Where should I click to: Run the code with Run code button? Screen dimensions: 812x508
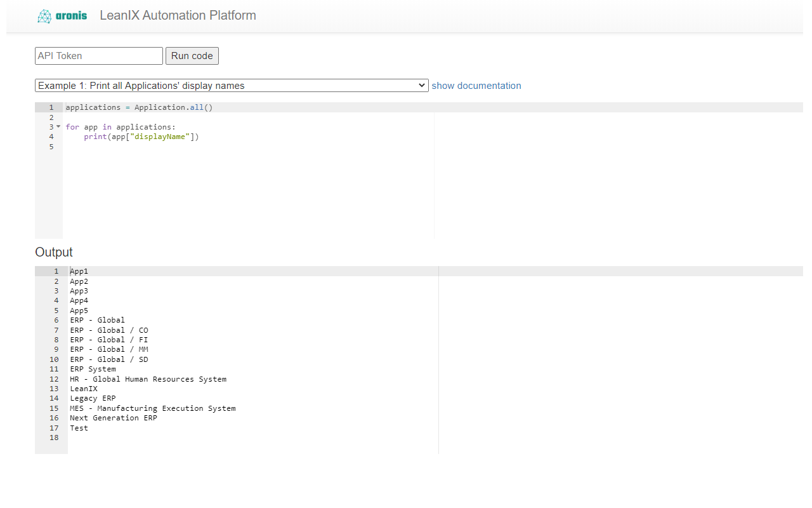coord(192,56)
